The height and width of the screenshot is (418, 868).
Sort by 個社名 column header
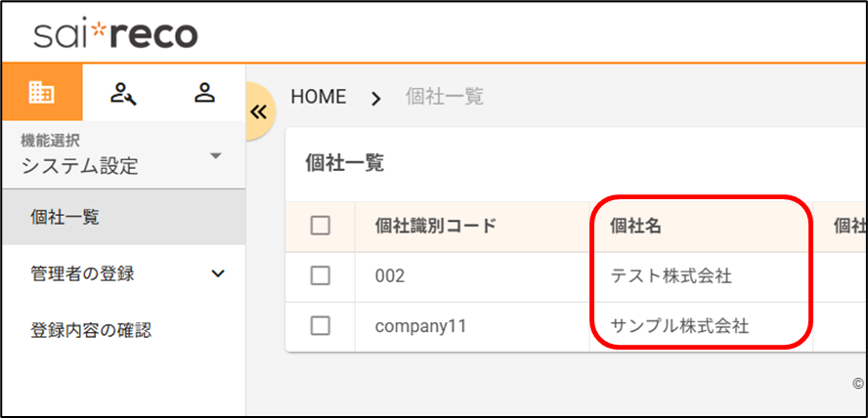(x=635, y=226)
